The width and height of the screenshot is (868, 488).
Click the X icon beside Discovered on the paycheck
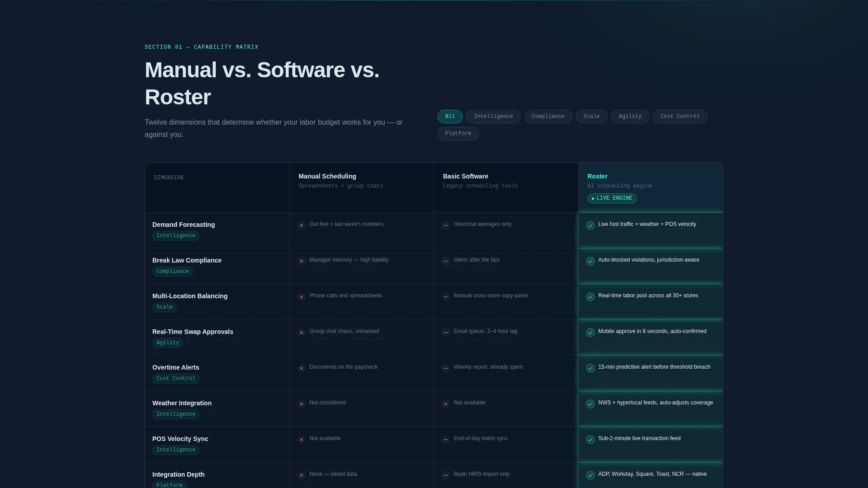pos(302,368)
